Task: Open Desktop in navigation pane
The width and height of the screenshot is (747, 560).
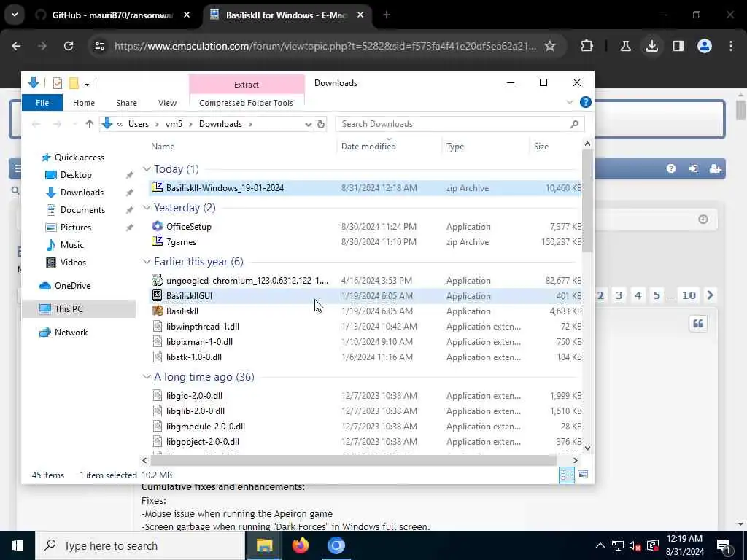Action: [76, 175]
